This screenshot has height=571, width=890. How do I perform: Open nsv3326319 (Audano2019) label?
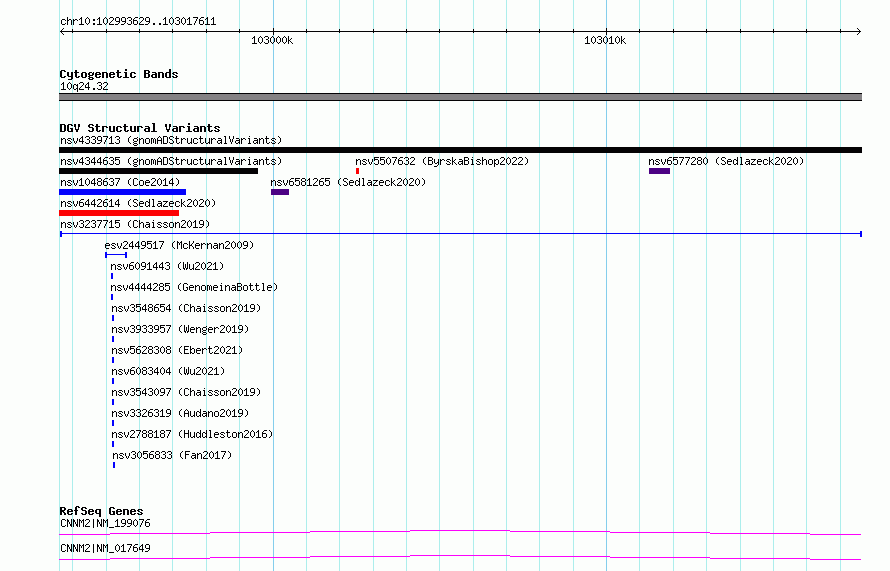point(180,413)
